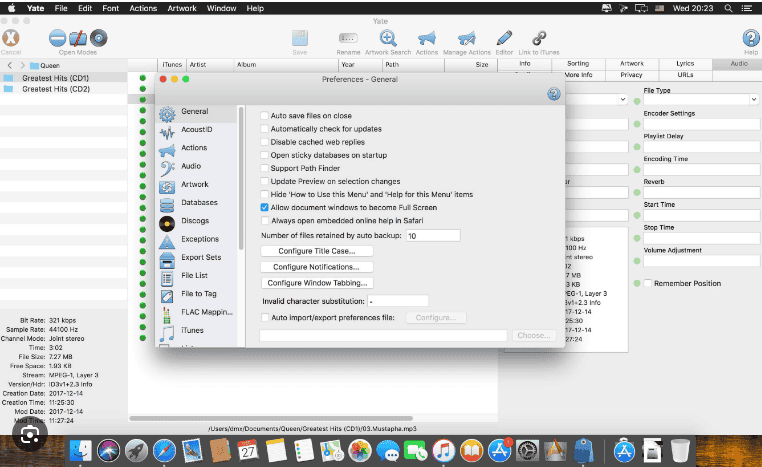Open the Audio preferences pane
Viewport: 762px width, 467px height.
click(x=197, y=166)
